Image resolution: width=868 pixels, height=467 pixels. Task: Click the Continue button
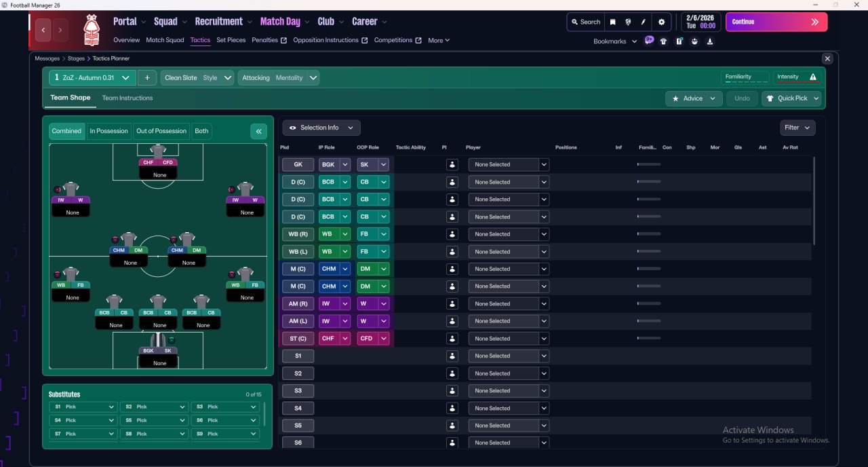pos(776,22)
